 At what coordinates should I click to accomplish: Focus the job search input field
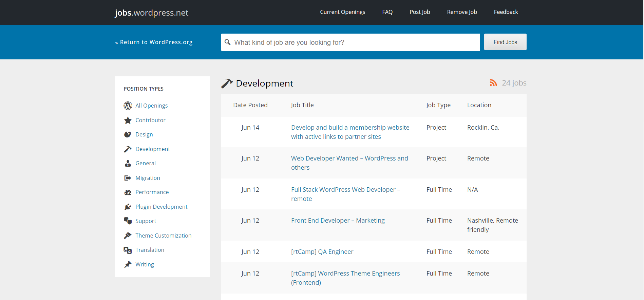point(353,42)
